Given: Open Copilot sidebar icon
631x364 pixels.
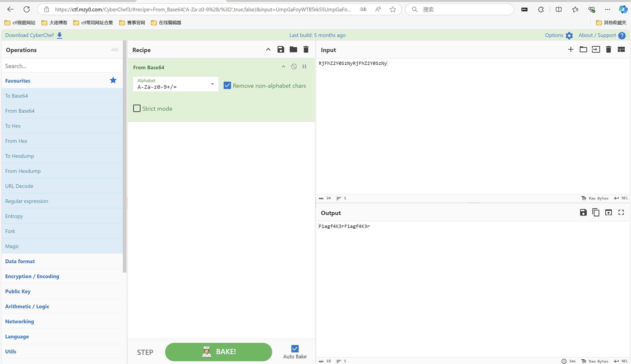Looking at the screenshot, I should click(x=623, y=10).
